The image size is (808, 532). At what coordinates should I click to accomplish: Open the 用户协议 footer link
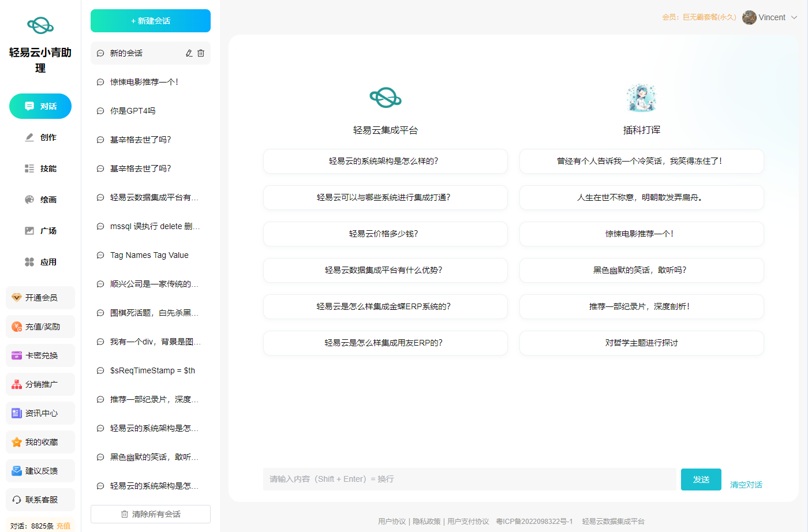pyautogui.click(x=392, y=522)
